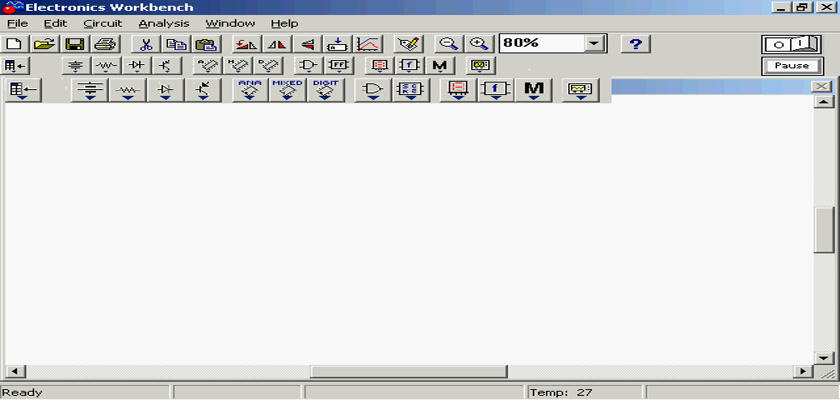The height and width of the screenshot is (400, 840).
Task: Click the vertical scrollbar thumb
Action: (x=823, y=230)
